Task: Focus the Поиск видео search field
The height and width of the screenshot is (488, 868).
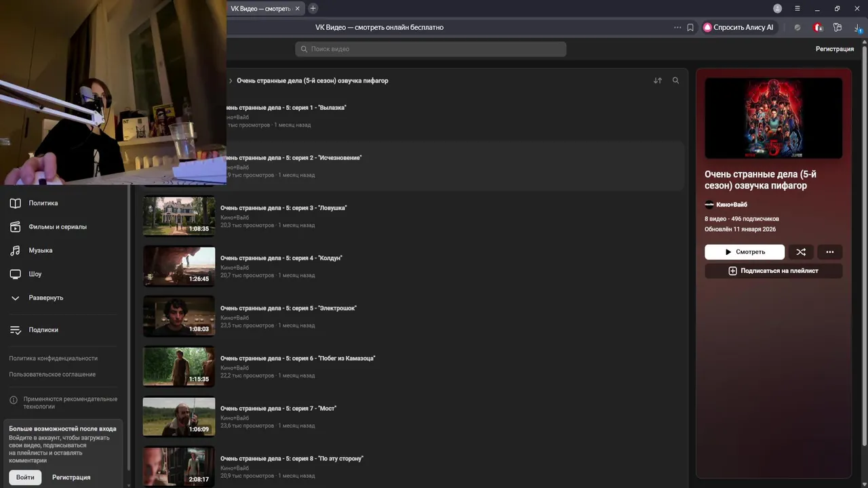Action: 431,49
